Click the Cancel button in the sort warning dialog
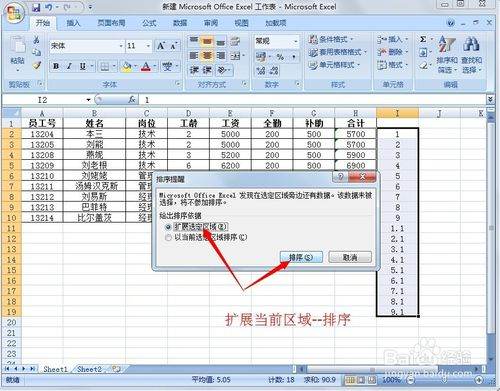 (x=350, y=257)
